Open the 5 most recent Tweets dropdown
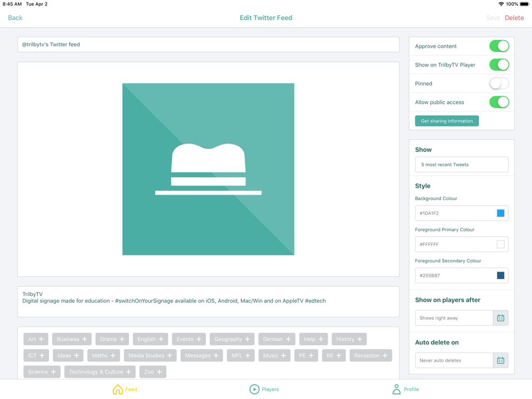This screenshot has width=532, height=399. click(461, 164)
